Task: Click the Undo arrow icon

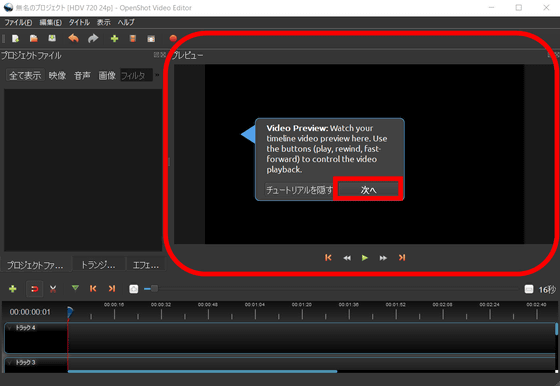Action: tap(74, 38)
